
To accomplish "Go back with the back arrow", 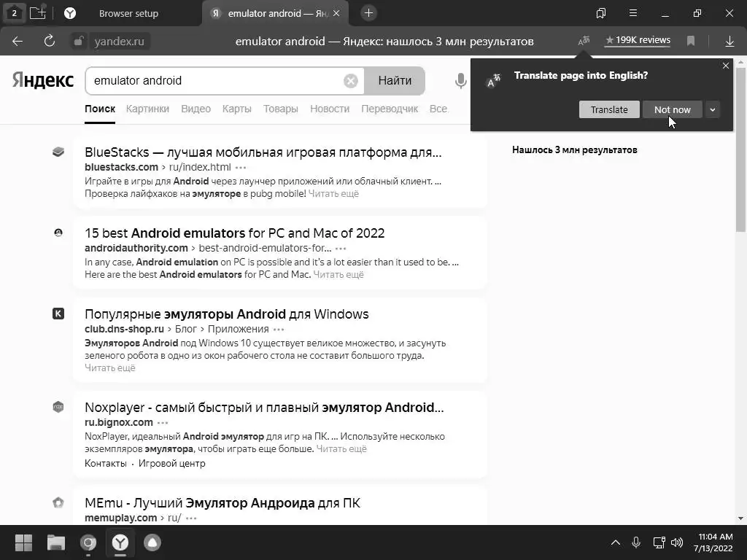I will (x=18, y=41).
